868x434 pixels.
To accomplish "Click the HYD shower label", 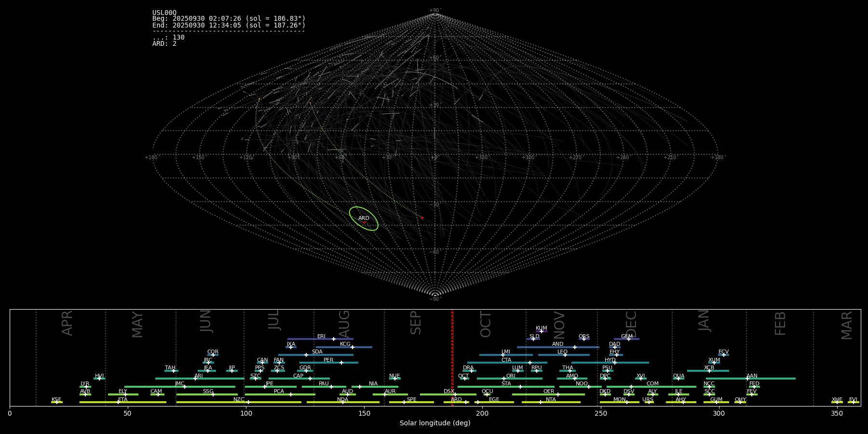I will [610, 360].
